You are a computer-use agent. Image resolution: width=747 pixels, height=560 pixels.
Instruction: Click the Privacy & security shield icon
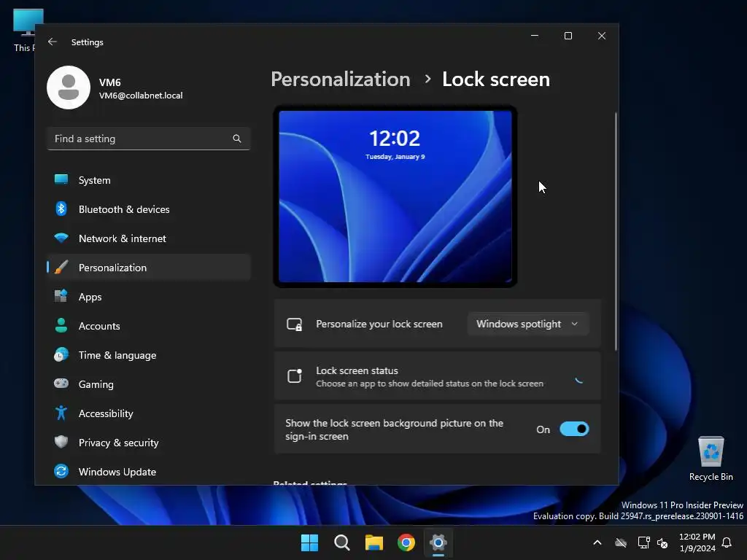pyautogui.click(x=61, y=442)
